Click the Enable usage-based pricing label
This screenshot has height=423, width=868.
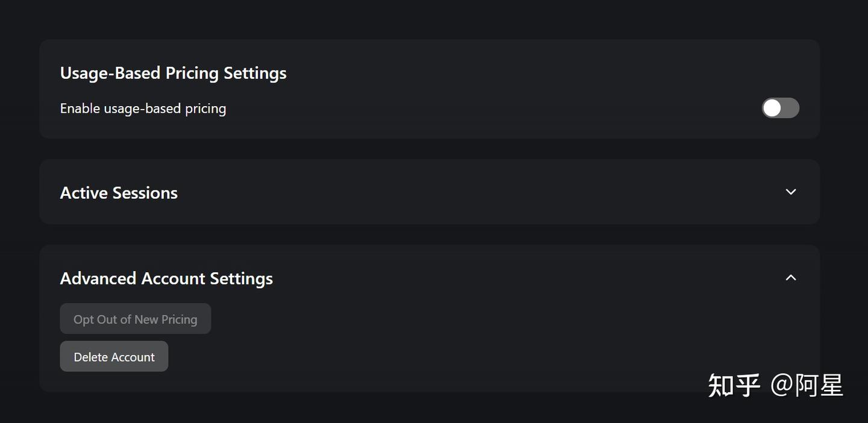pyautogui.click(x=143, y=108)
